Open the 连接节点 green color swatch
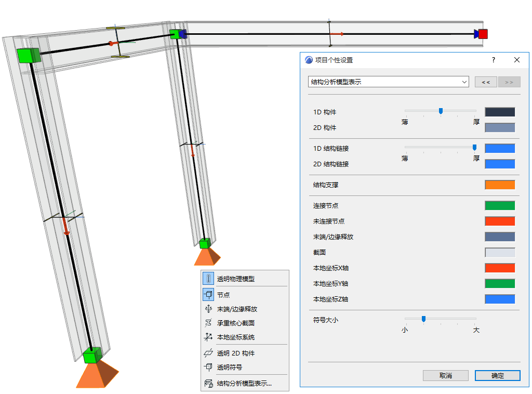532x394 pixels. [x=500, y=206]
